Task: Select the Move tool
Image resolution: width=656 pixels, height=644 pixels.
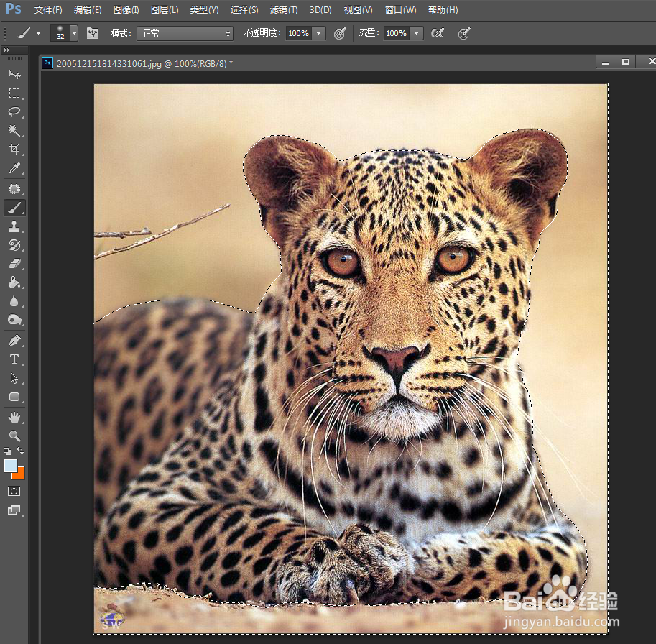Action: coord(14,74)
